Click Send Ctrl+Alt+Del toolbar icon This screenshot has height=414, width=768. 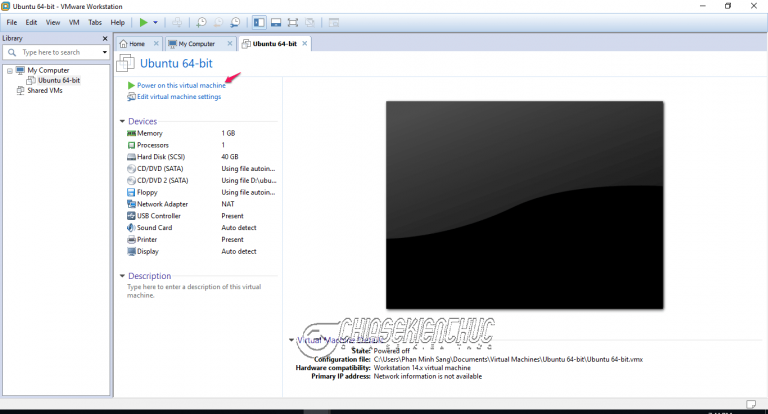pyautogui.click(x=177, y=23)
